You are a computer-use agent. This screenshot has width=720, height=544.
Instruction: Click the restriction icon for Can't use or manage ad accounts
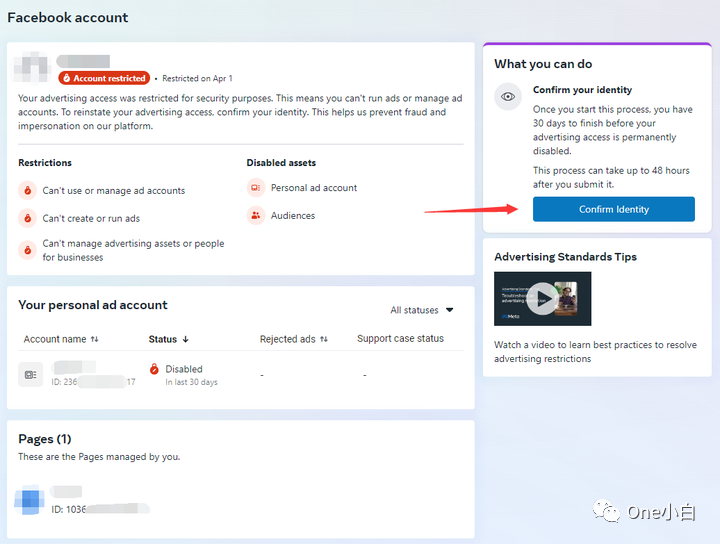pos(28,190)
